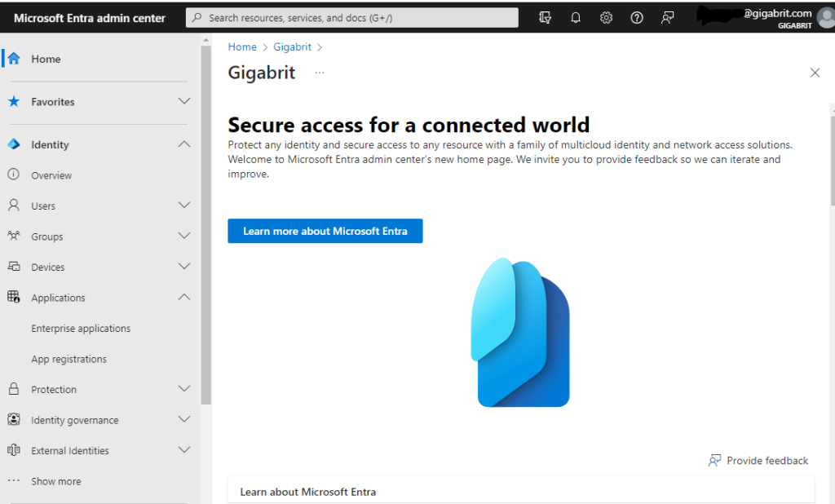835x504 pixels.
Task: Click the Provide feedback link
Action: tap(767, 460)
